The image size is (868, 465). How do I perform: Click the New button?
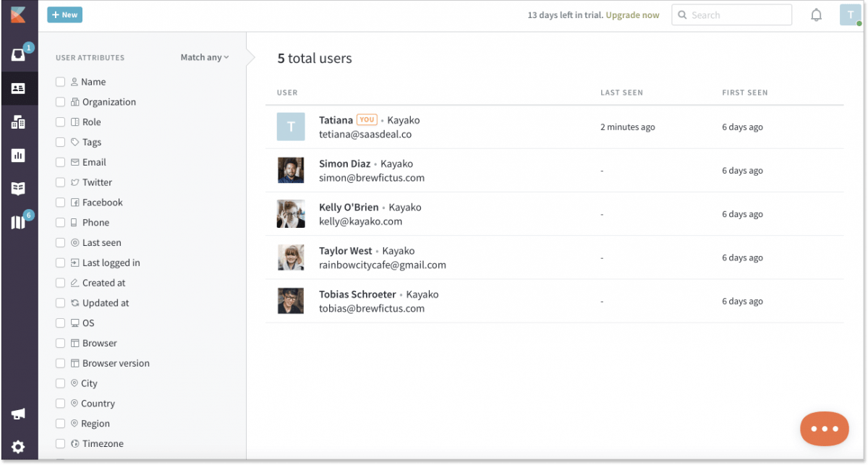coord(64,14)
